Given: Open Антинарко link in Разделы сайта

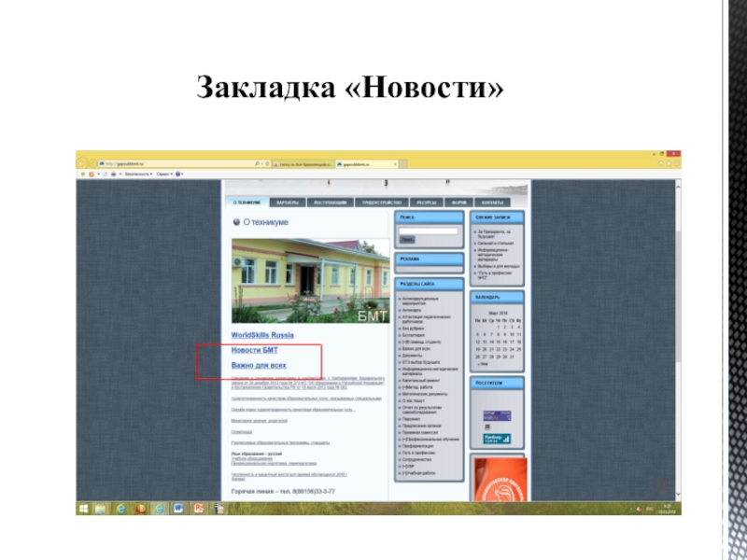Looking at the screenshot, I should pyautogui.click(x=412, y=310).
